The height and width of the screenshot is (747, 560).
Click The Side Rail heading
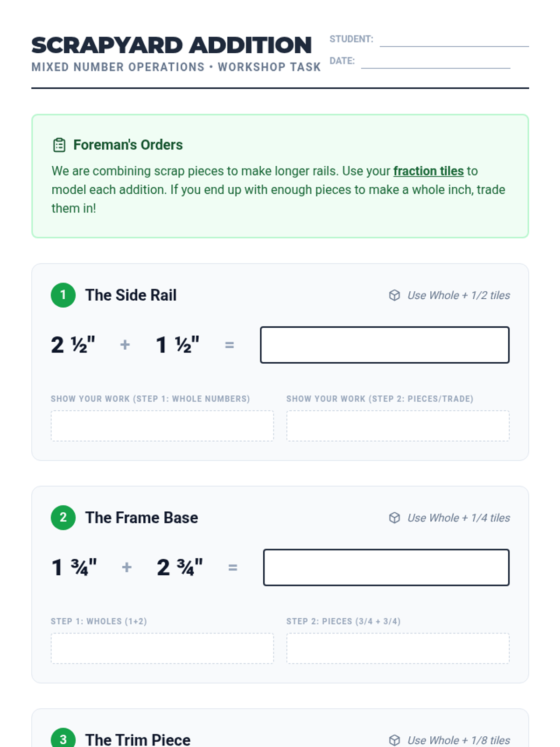[131, 295]
